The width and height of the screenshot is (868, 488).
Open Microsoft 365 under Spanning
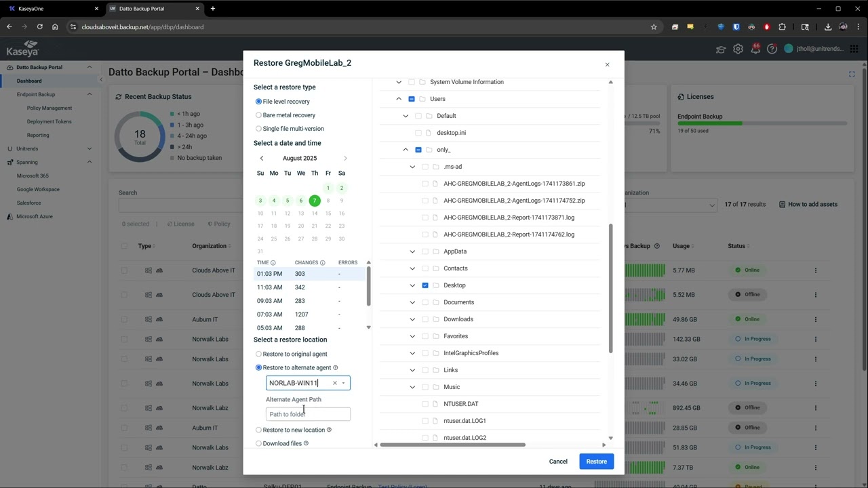click(33, 176)
